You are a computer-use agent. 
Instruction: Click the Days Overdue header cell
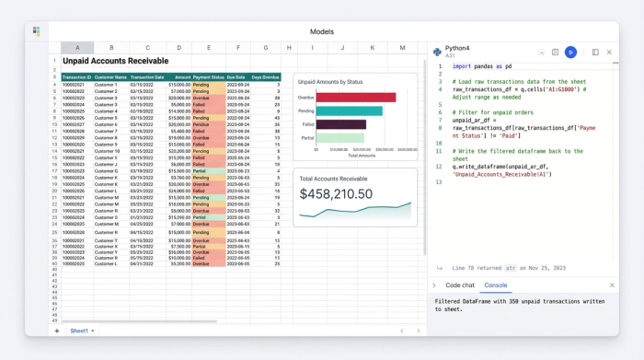265,77
